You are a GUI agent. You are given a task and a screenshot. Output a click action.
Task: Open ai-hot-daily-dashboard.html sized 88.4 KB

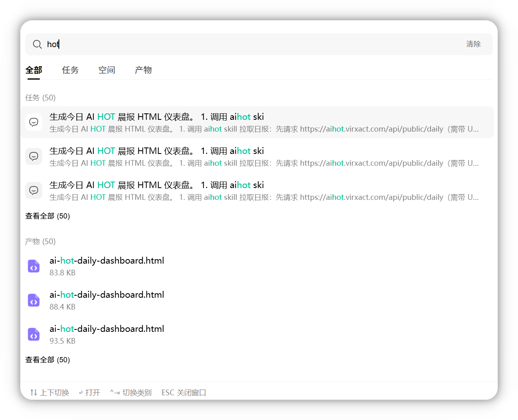(x=257, y=300)
